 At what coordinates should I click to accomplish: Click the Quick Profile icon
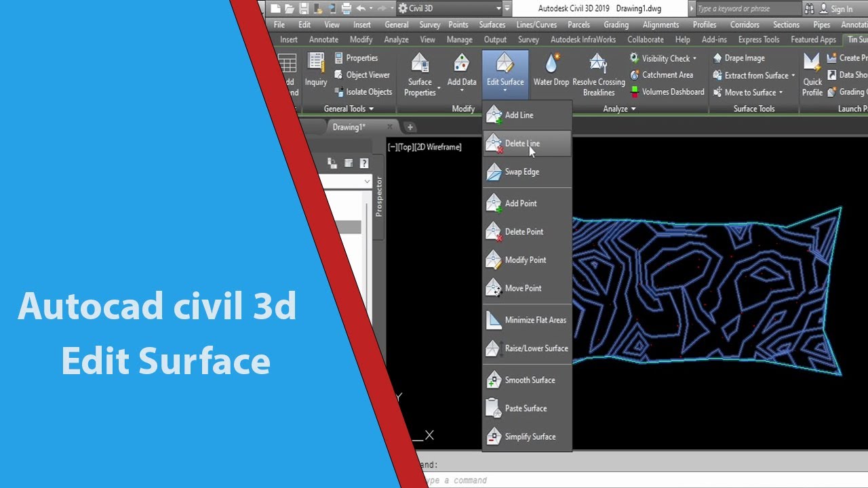pos(812,63)
